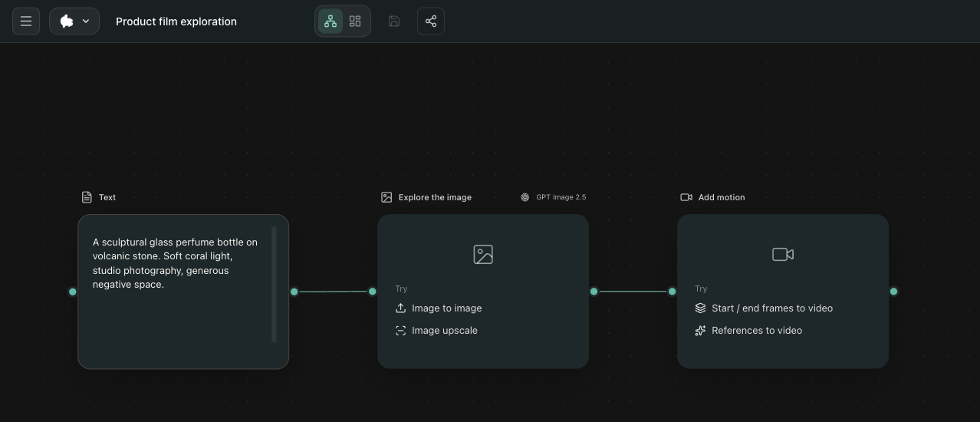Click the layers icon beside Start / end frames

[700, 308]
